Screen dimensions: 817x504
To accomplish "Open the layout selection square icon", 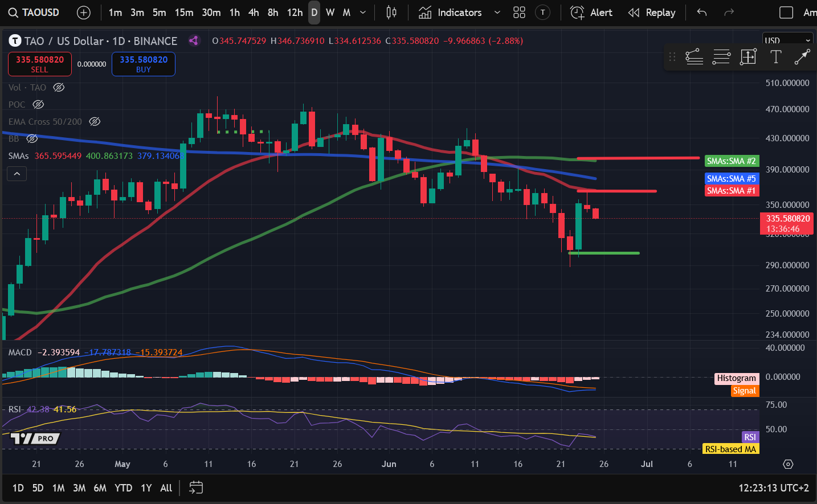I will [786, 13].
